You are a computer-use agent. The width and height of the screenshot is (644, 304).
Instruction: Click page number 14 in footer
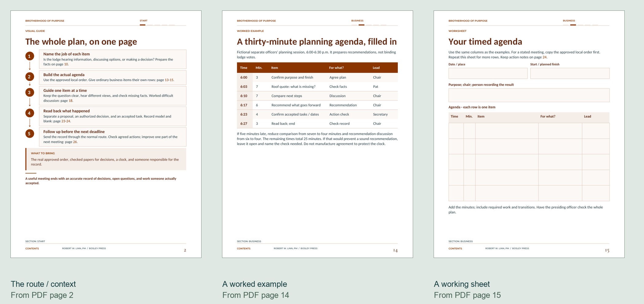(395, 250)
